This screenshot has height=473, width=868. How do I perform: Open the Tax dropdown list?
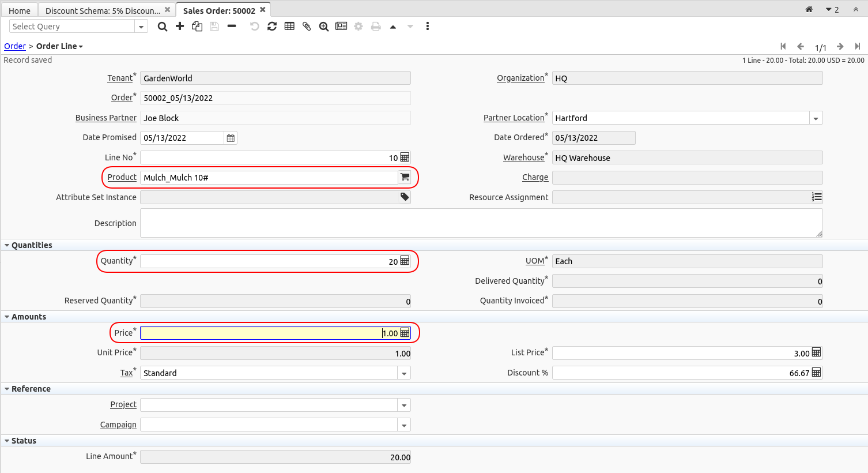pos(404,373)
